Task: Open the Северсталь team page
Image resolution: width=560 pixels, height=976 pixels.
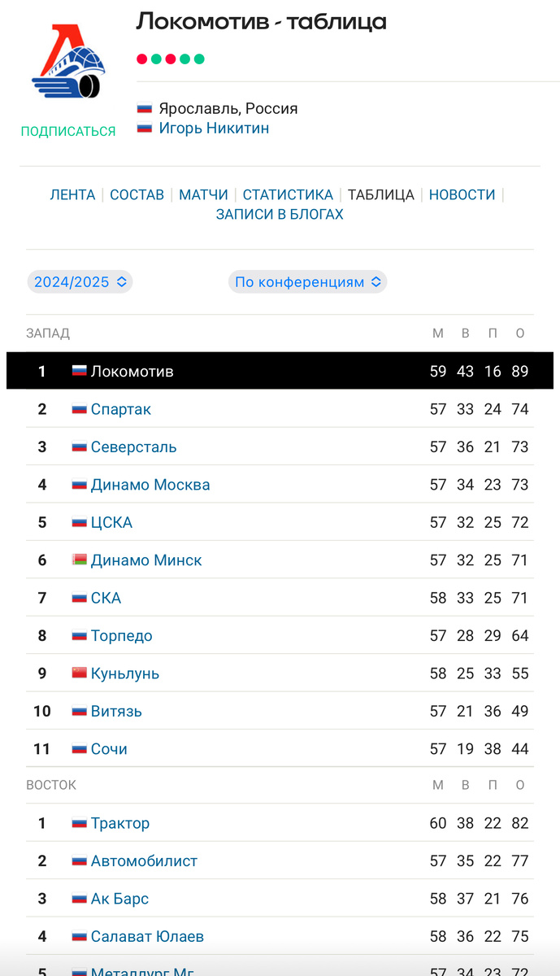Action: [x=133, y=447]
